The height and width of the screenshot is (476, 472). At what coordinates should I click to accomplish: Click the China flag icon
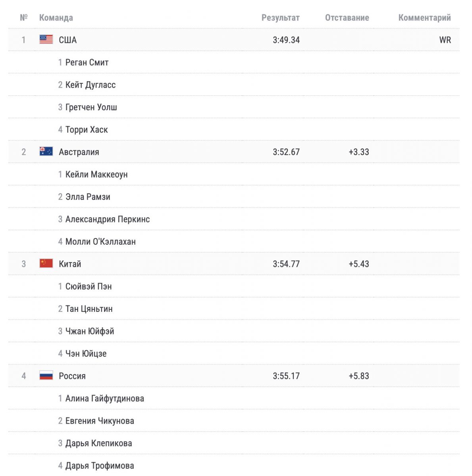click(46, 263)
